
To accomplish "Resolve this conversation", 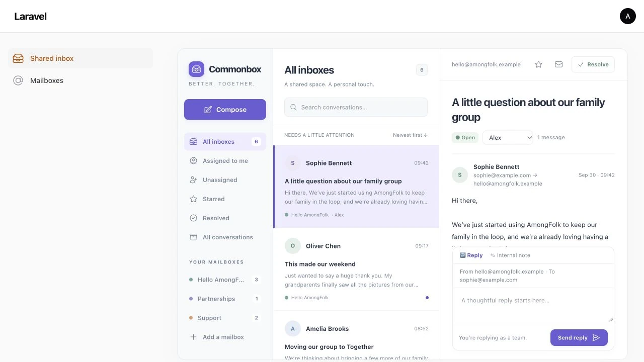I will point(593,64).
